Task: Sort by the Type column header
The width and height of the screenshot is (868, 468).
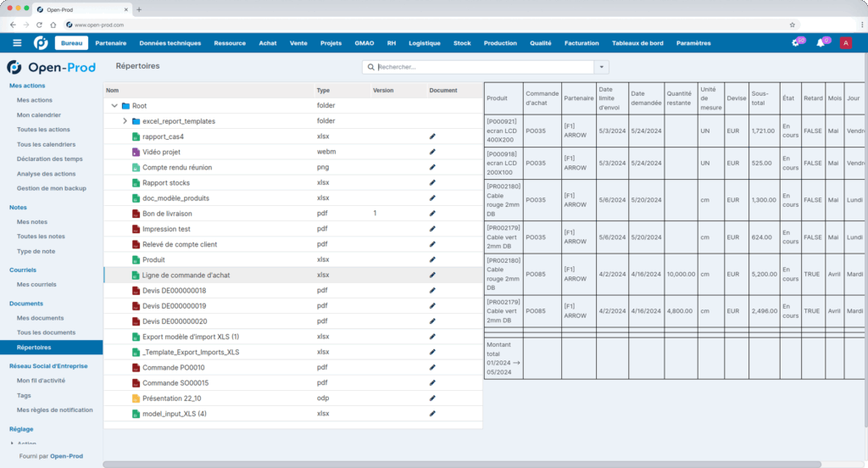Action: click(x=323, y=90)
